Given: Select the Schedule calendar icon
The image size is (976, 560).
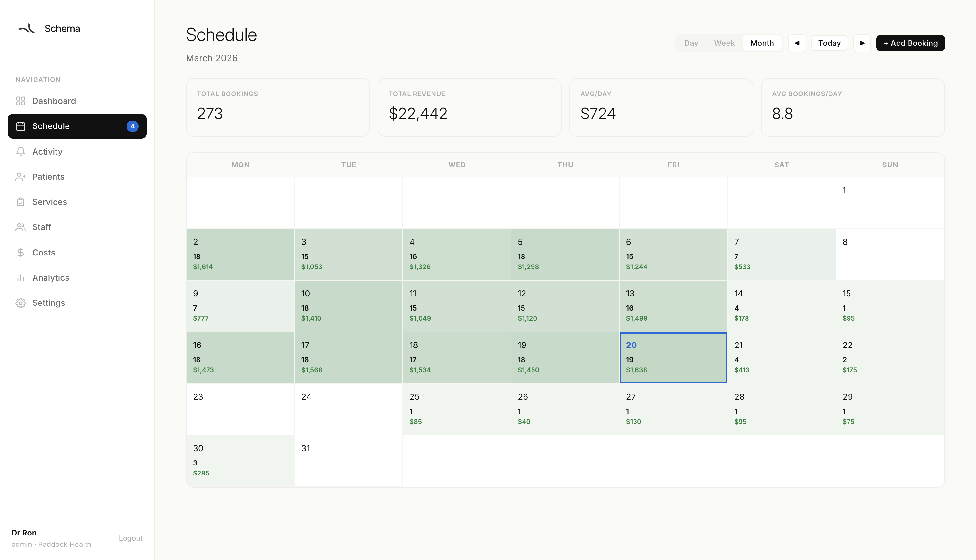Looking at the screenshot, I should point(21,126).
